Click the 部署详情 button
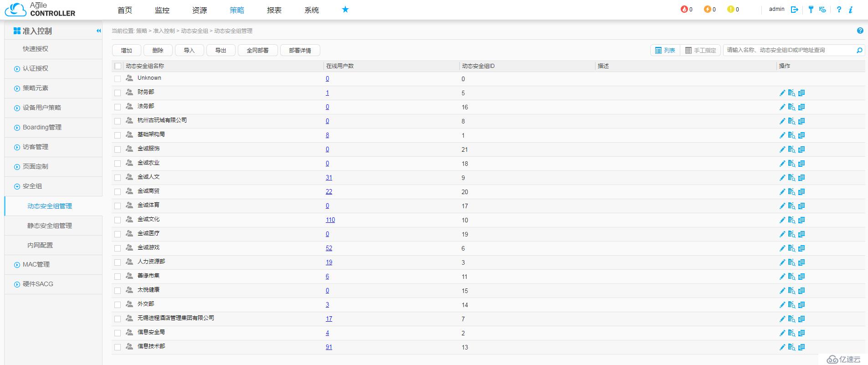Screen dimensions: 868x365 [300, 50]
